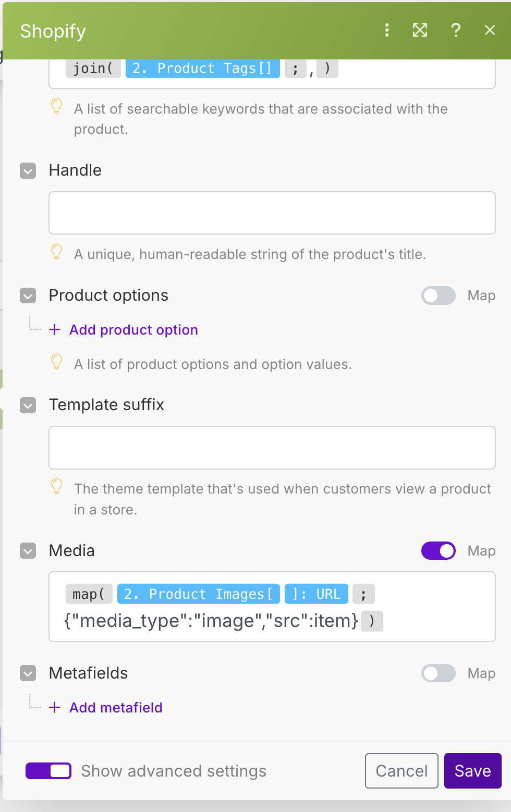Collapse the Media section chevron

pos(28,551)
